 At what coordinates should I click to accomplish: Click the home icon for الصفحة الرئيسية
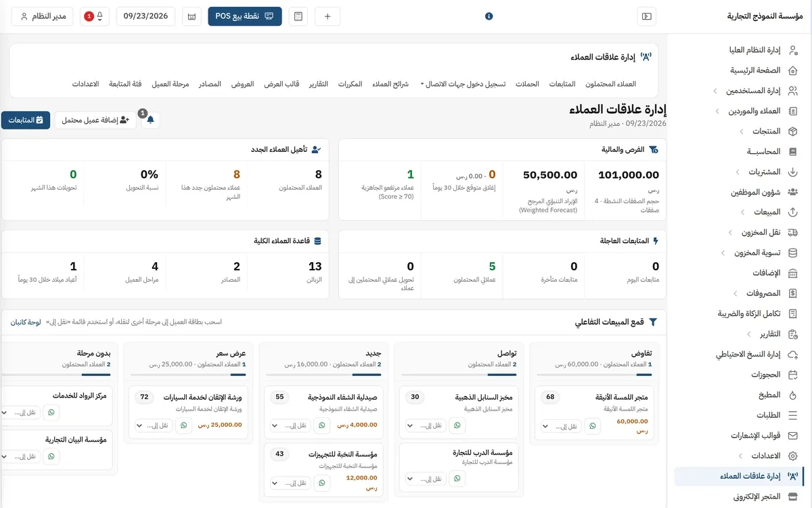coord(793,70)
